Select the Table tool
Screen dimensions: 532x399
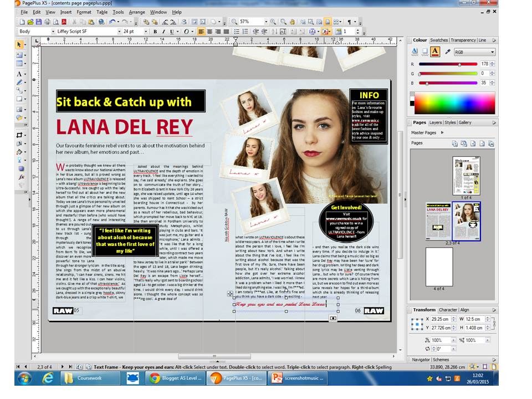coord(19,63)
